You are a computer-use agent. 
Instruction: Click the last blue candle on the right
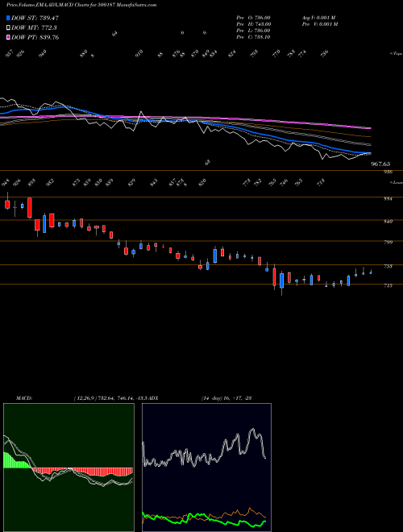click(371, 272)
